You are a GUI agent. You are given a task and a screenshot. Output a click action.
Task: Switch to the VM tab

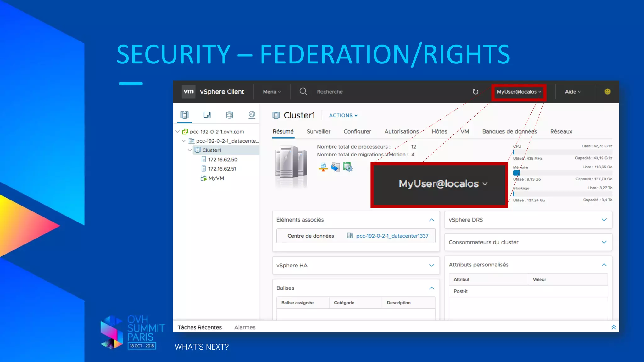465,131
